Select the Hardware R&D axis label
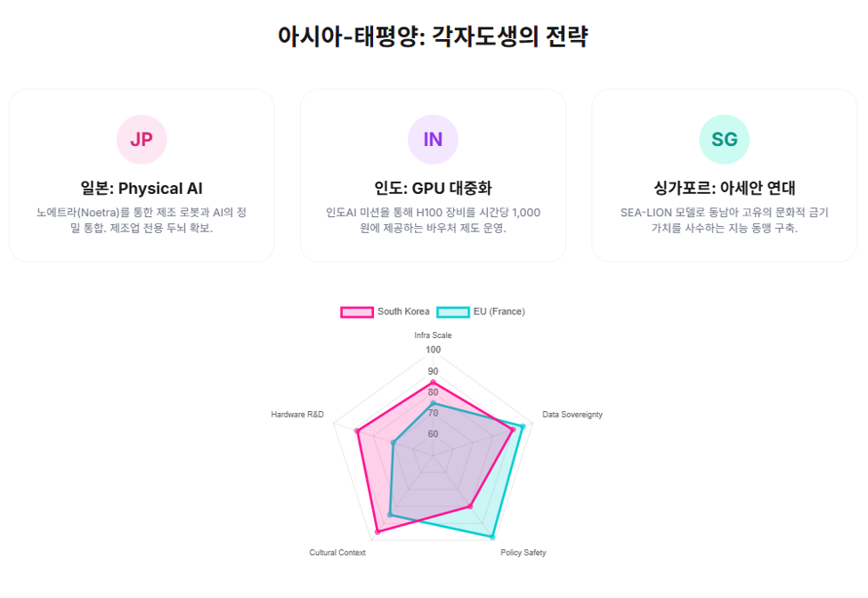Viewport: 868px width, 598px height. [297, 415]
